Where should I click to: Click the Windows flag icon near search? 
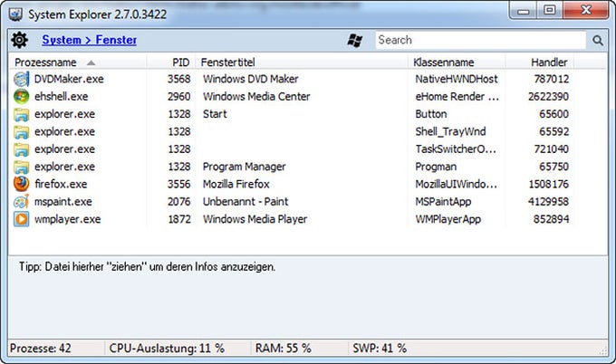tap(355, 40)
